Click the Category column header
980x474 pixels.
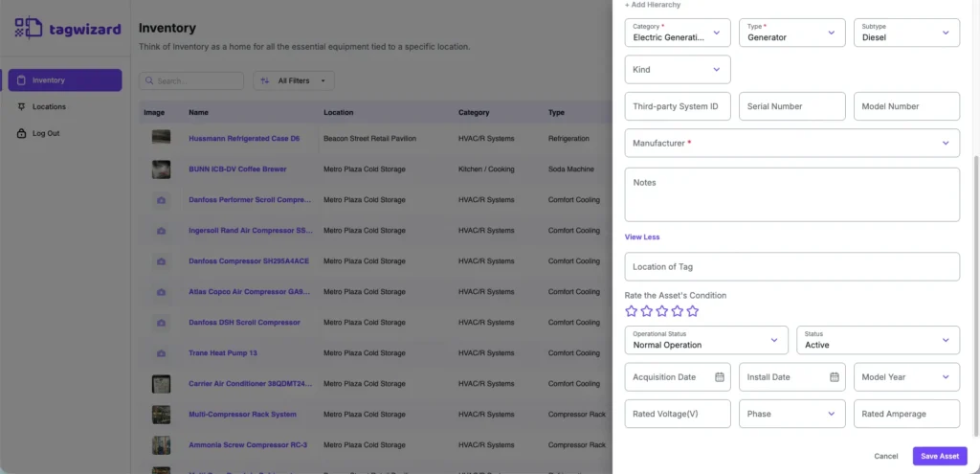point(474,113)
